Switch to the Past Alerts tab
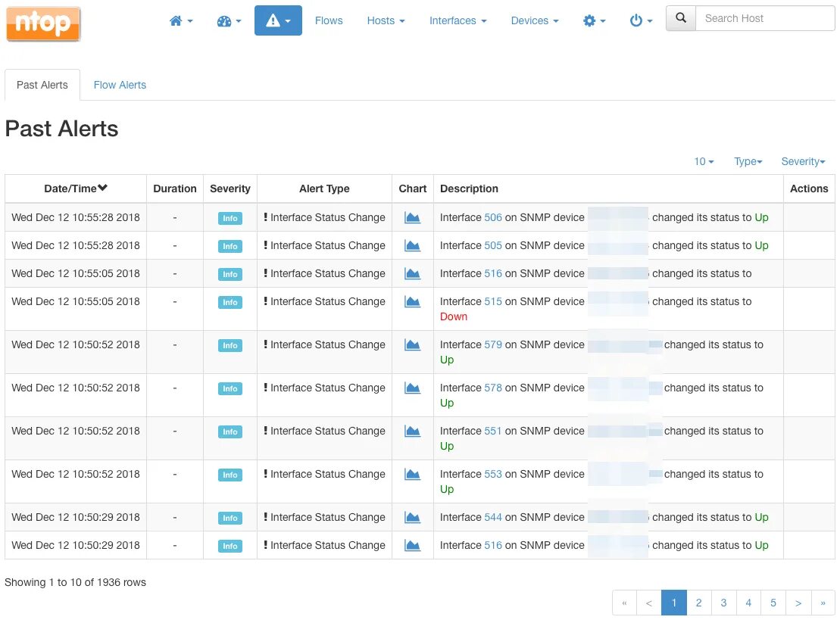Viewport: 840px width, 620px height. click(42, 85)
